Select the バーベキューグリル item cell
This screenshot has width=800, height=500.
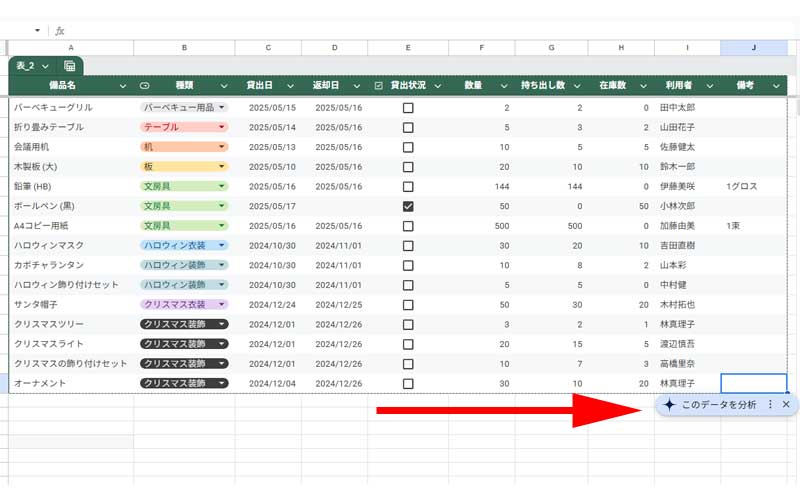[x=71, y=108]
